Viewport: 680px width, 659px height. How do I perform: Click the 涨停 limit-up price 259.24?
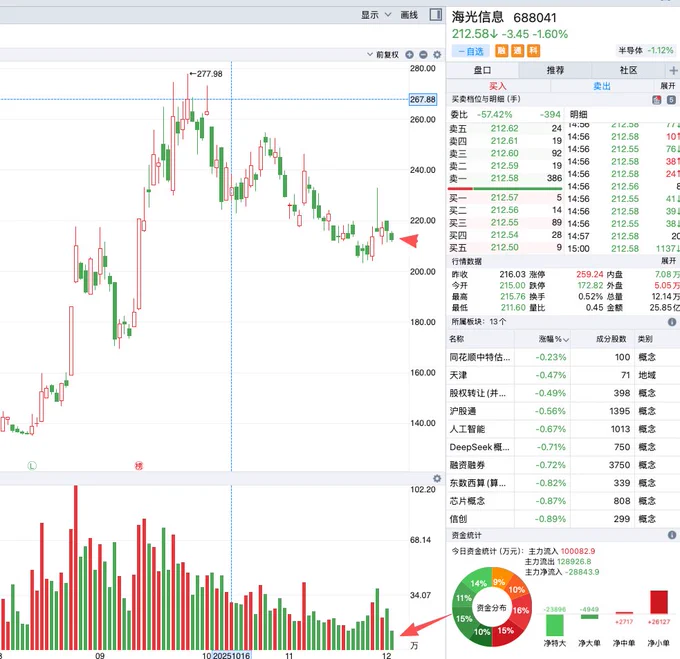coord(589,274)
